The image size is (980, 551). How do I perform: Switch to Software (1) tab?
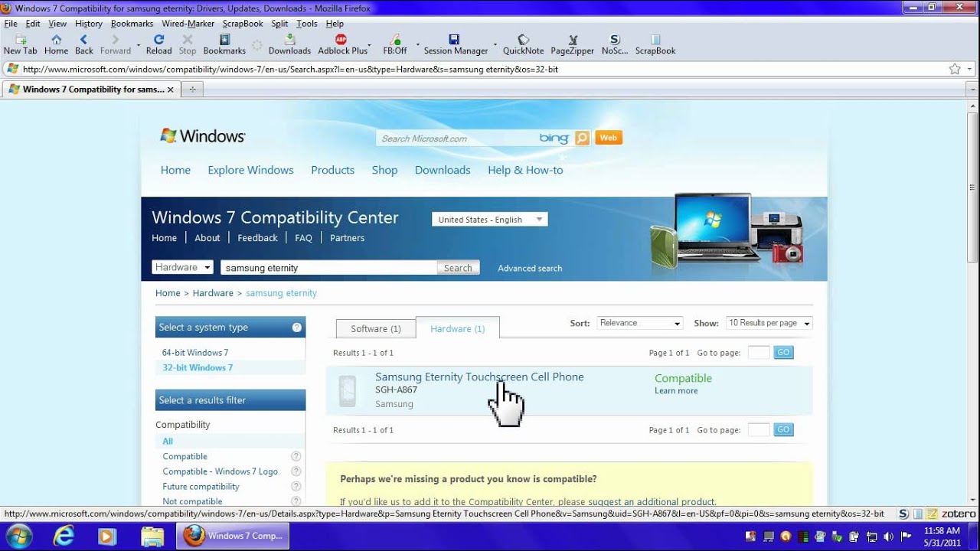[376, 328]
